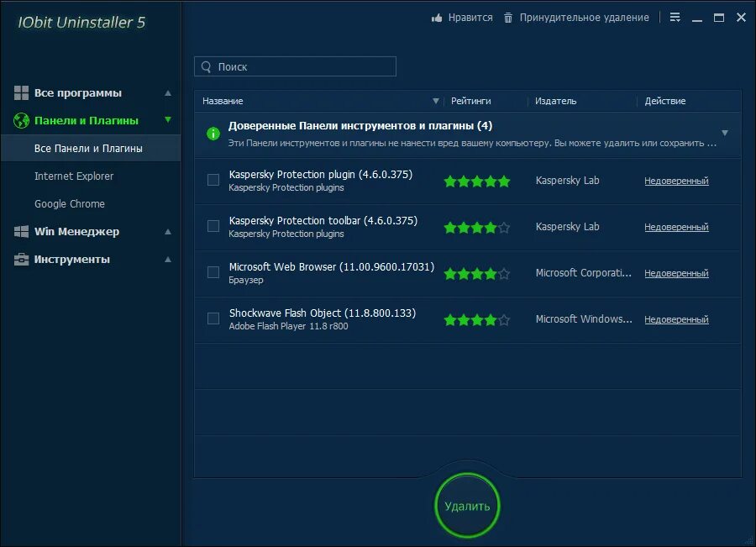Screen dimensions: 756x547
Task: Click the trash icon for Принудительное удаление
Action: click(x=508, y=18)
